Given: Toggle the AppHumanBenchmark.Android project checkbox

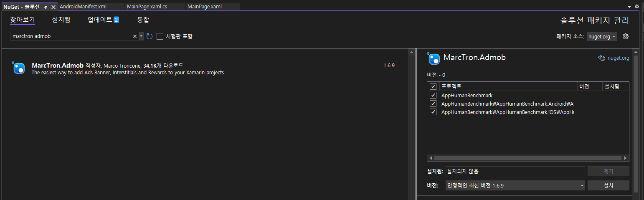Looking at the screenshot, I should [433, 104].
